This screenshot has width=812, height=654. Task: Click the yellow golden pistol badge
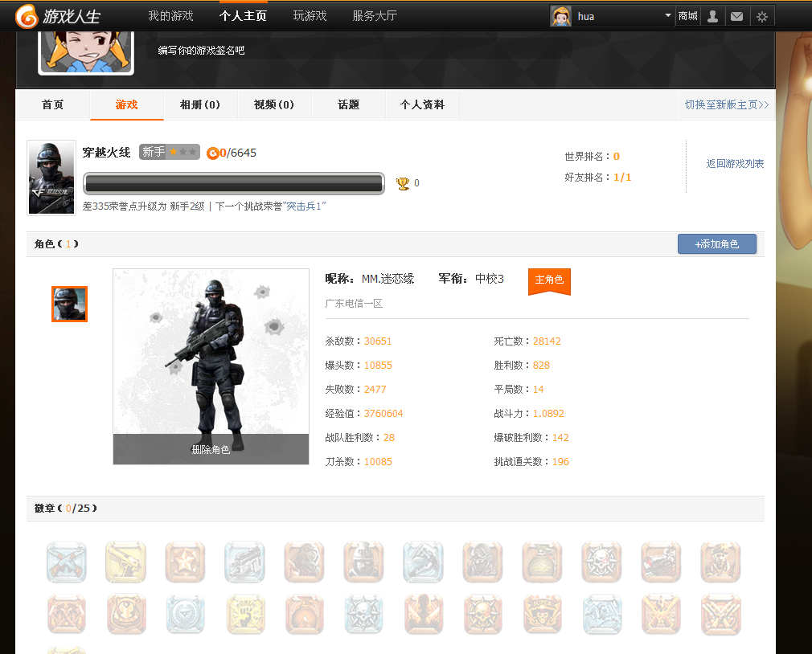(126, 562)
